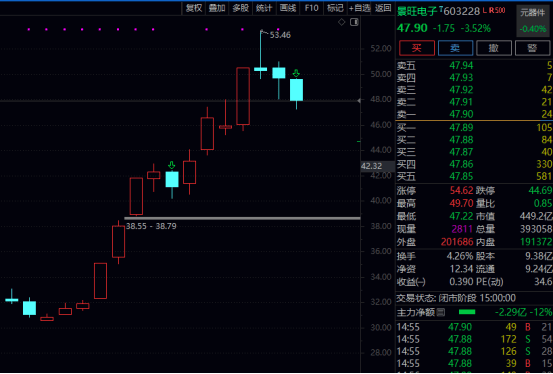Click green down-arrow marker near 42.00 candle
Image resolution: width=553 pixels, height=374 pixels.
[x=172, y=165]
